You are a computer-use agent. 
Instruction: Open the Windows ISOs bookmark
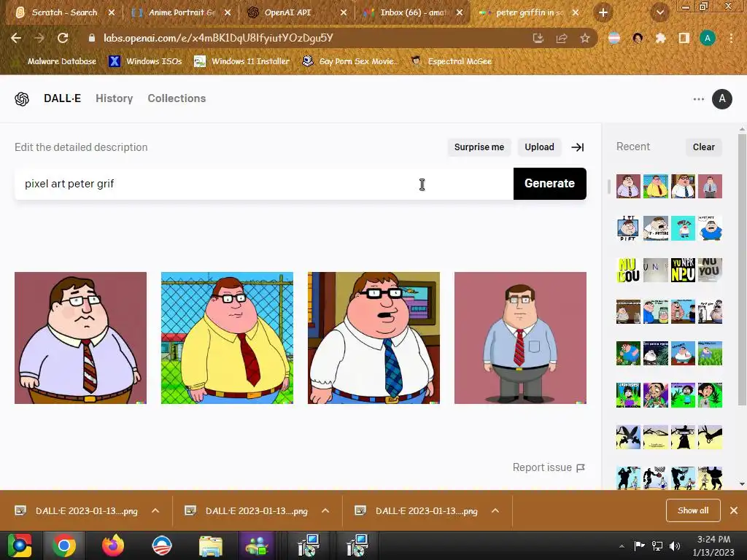145,61
